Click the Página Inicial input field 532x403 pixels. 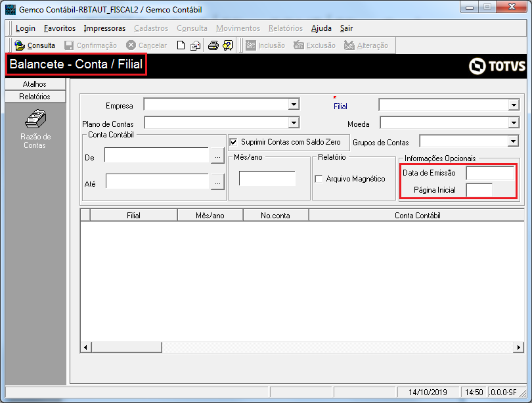pos(479,190)
